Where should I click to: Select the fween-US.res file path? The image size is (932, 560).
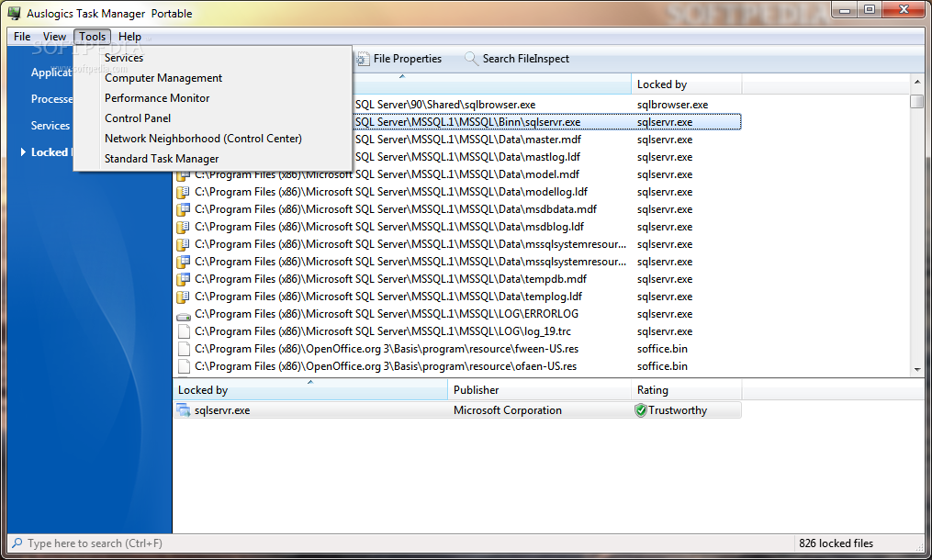tap(387, 349)
